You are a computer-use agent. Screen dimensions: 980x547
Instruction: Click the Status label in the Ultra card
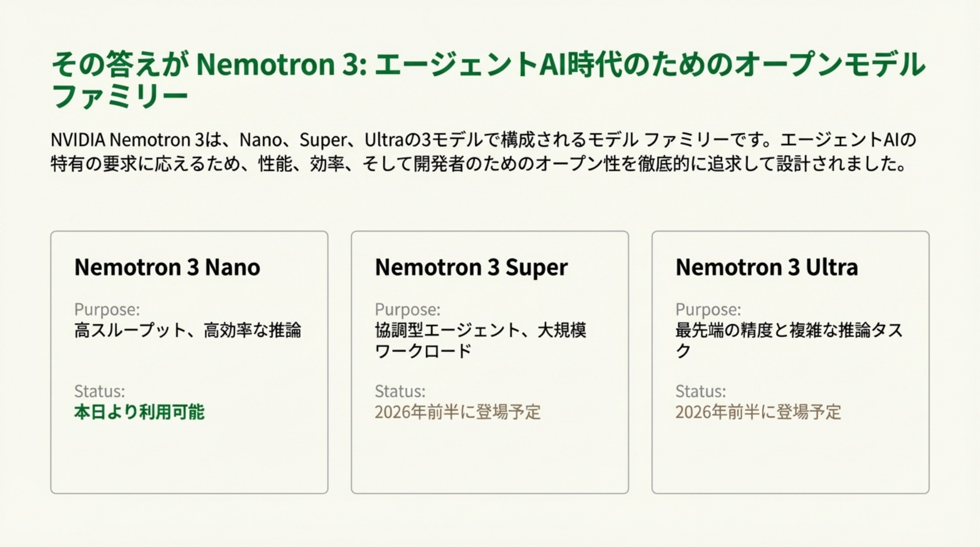(701, 391)
